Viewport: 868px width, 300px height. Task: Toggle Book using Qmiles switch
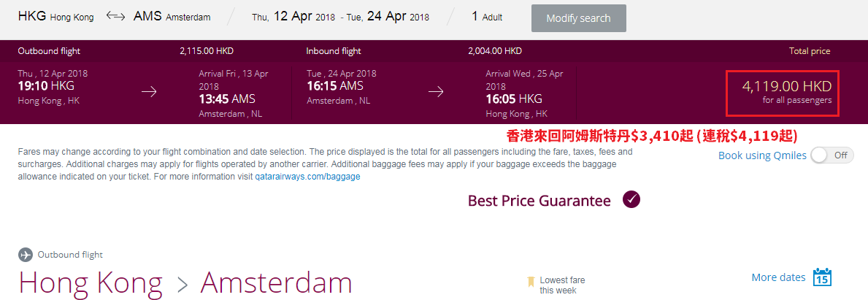[832, 155]
